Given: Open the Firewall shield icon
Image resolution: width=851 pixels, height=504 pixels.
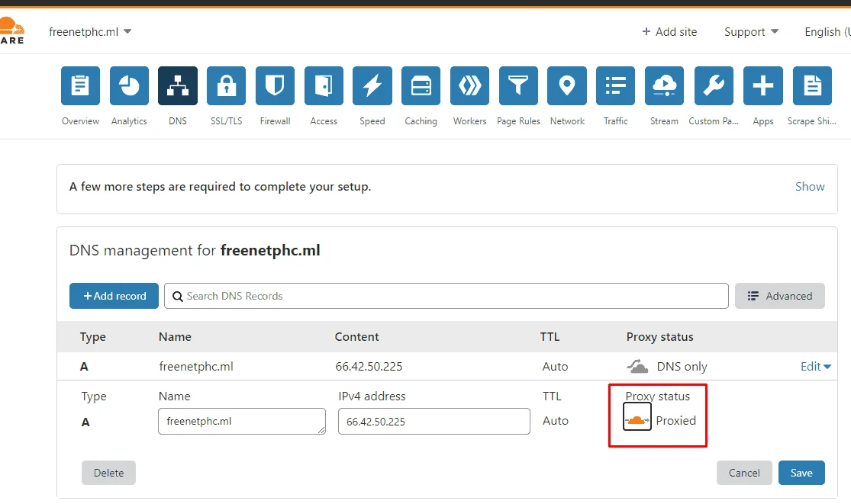Looking at the screenshot, I should click(x=276, y=85).
